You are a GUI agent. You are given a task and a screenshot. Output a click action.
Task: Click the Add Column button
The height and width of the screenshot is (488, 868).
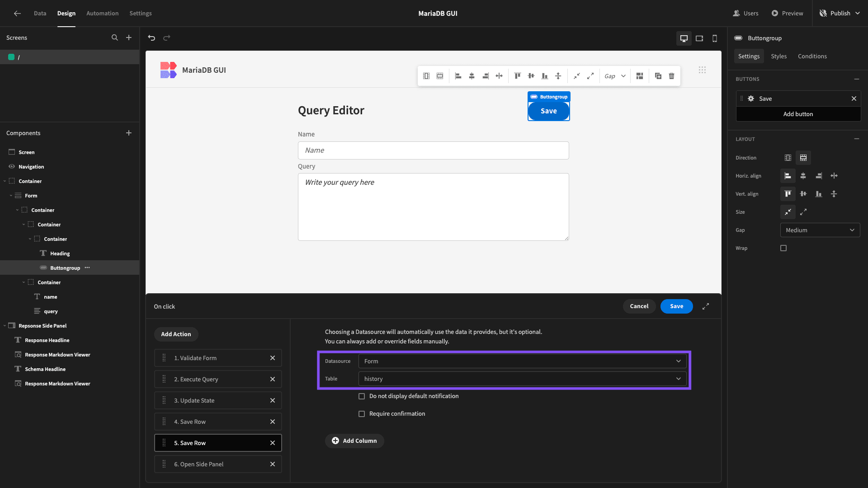[354, 441]
